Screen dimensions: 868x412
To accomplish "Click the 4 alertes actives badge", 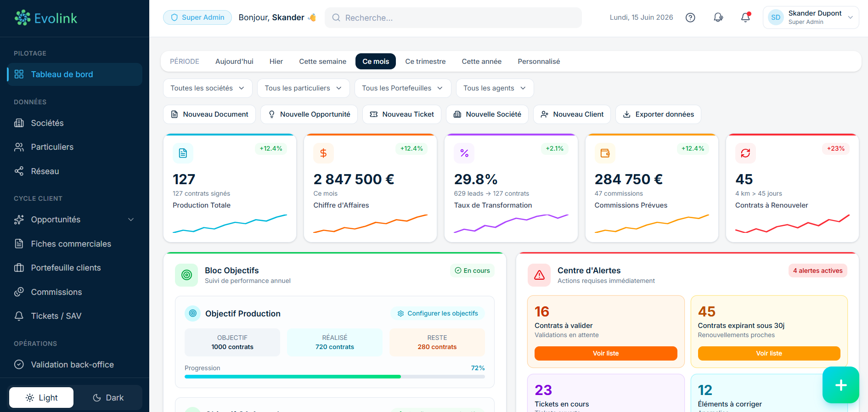I will [x=817, y=271].
